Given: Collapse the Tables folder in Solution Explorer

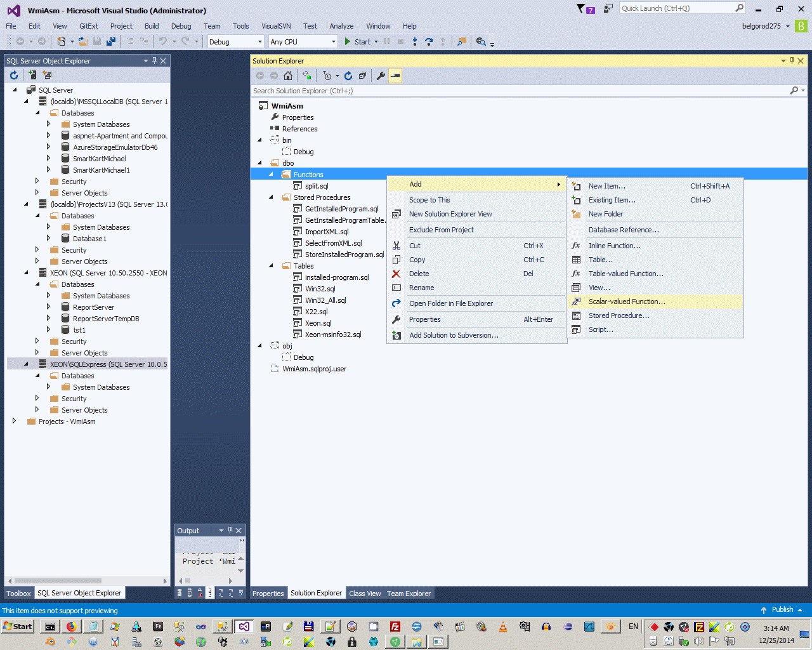Looking at the screenshot, I should coord(272,266).
